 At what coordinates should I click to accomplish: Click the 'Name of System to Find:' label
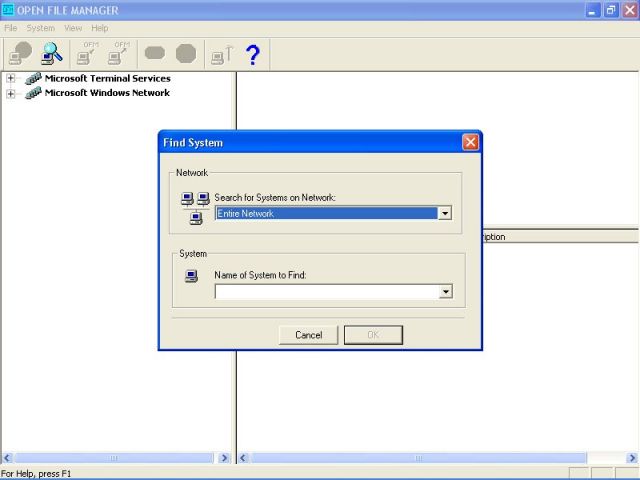pyautogui.click(x=260, y=275)
